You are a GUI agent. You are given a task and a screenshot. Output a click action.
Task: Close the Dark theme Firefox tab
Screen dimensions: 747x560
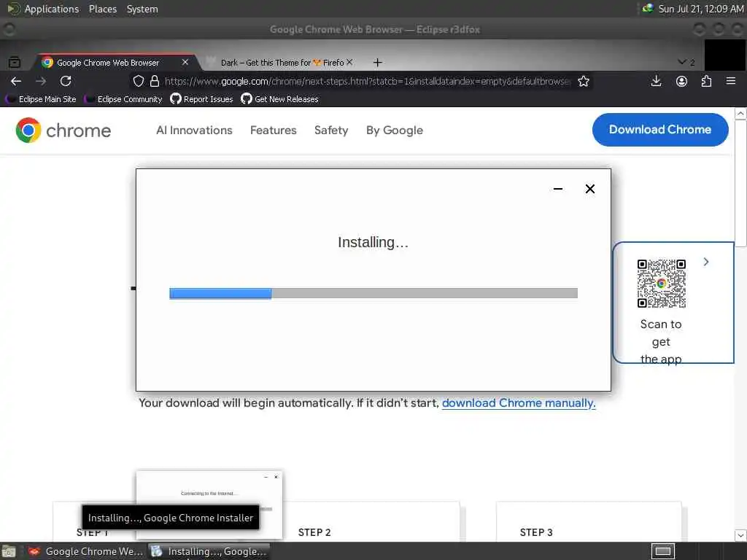pos(349,63)
